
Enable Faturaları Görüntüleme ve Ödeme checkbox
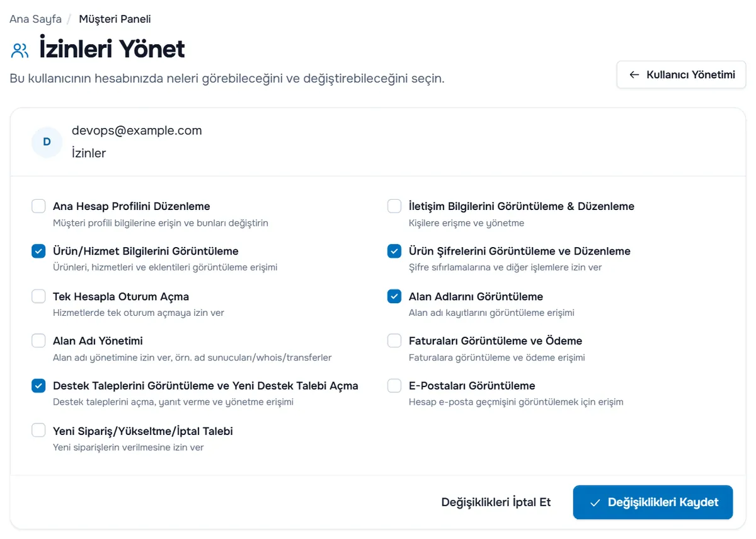pos(394,341)
